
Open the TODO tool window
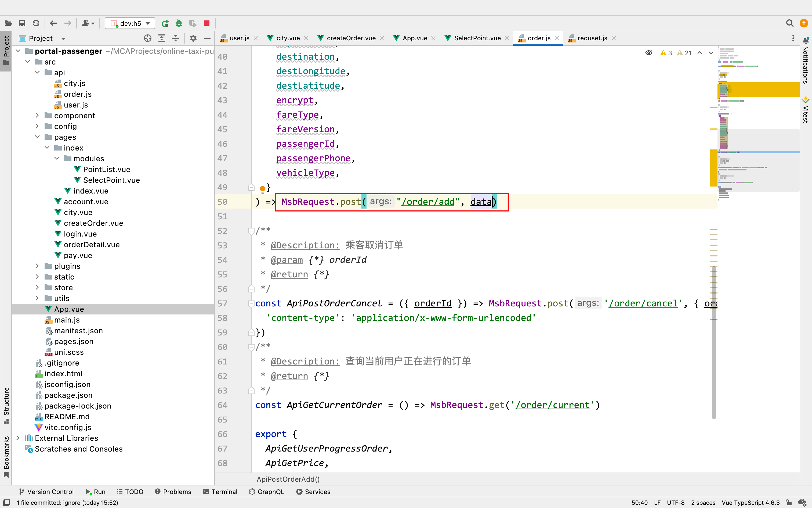130,492
